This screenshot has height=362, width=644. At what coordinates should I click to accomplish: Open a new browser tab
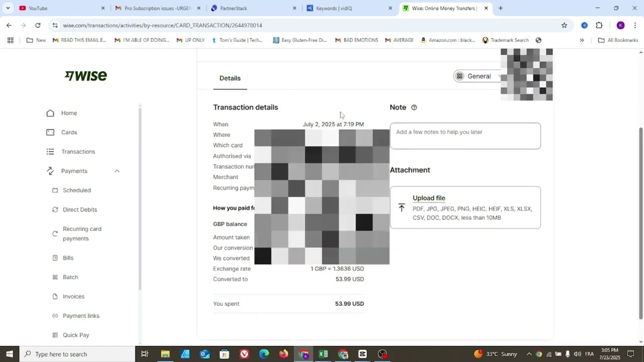[500, 8]
